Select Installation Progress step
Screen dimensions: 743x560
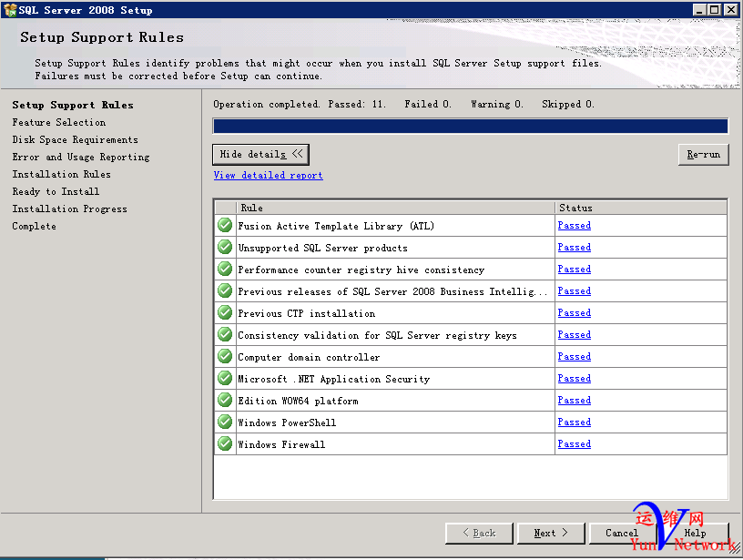[69, 209]
